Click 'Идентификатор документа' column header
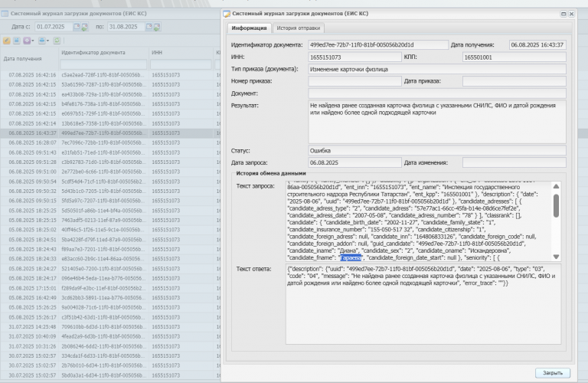This screenshot has width=588, height=383. point(93,53)
